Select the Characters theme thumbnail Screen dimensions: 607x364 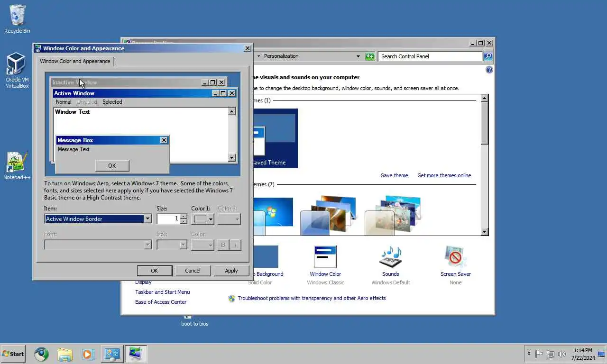pos(393,215)
